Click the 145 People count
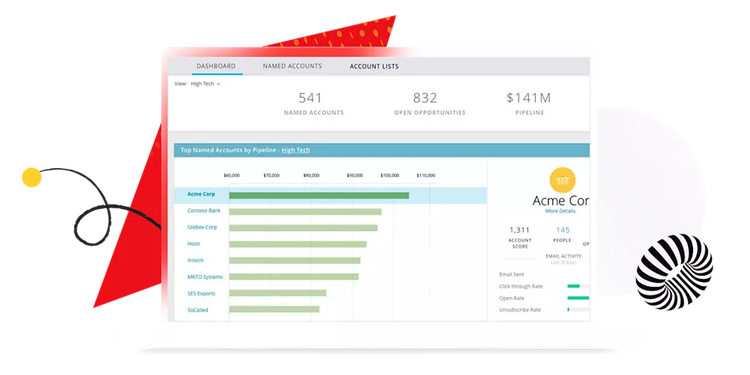Screen dimensions: 750x375 (562, 230)
